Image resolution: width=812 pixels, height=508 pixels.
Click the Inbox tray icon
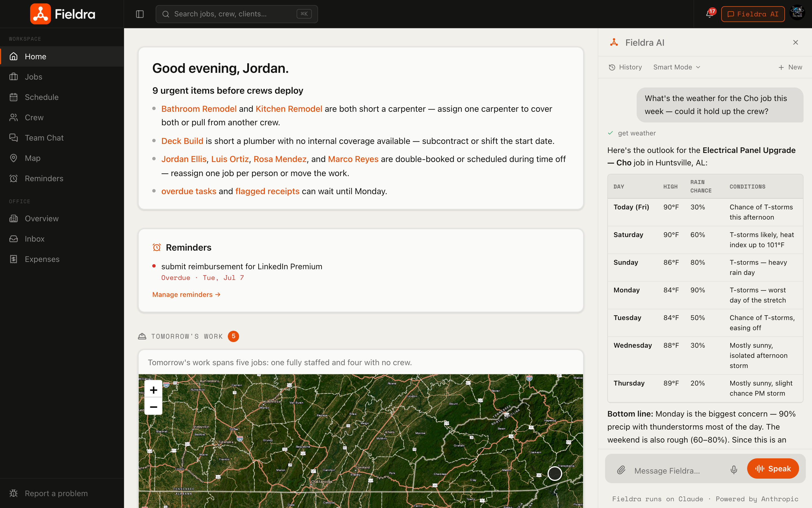[x=14, y=239]
